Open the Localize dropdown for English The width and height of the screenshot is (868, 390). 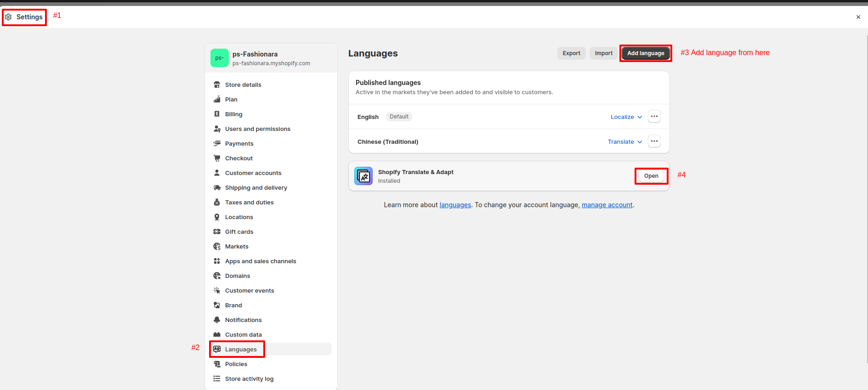pos(626,117)
